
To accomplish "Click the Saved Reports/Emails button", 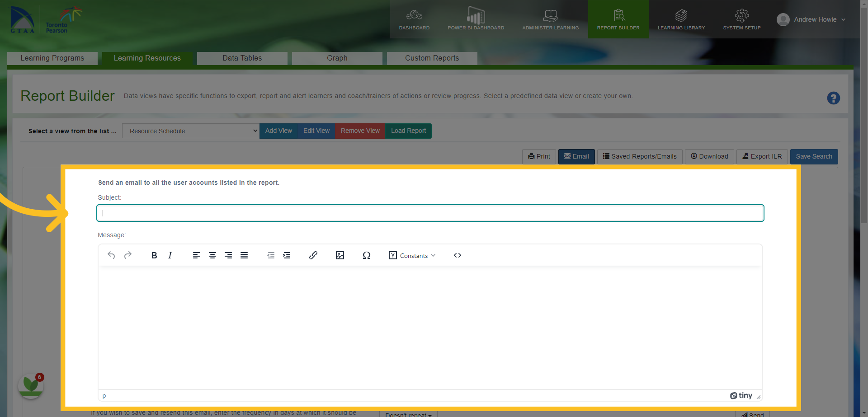I will [x=640, y=156].
